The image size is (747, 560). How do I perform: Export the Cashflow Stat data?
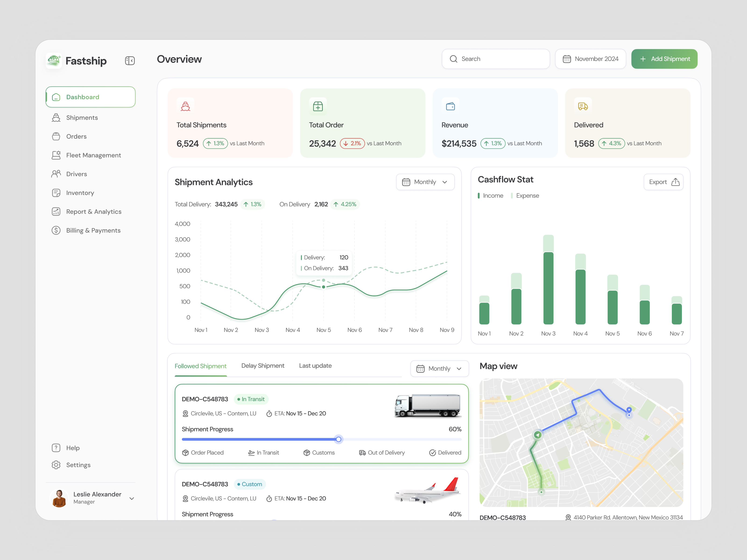(x=663, y=182)
